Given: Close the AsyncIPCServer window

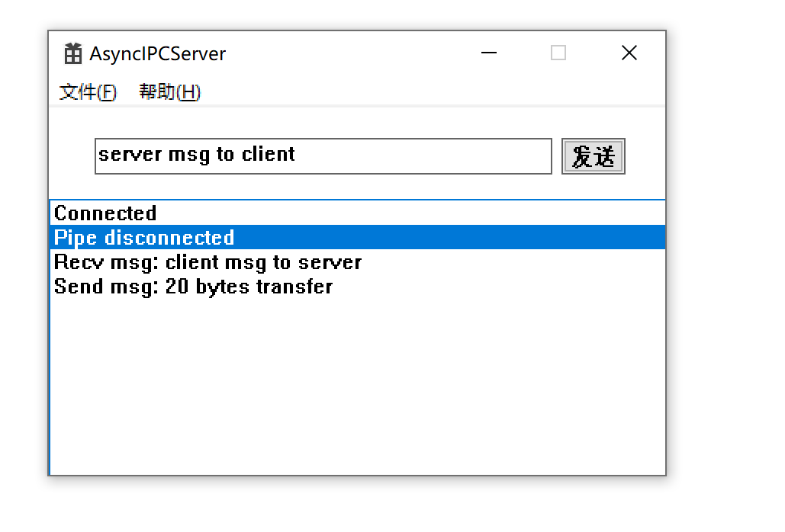Looking at the screenshot, I should (x=629, y=53).
